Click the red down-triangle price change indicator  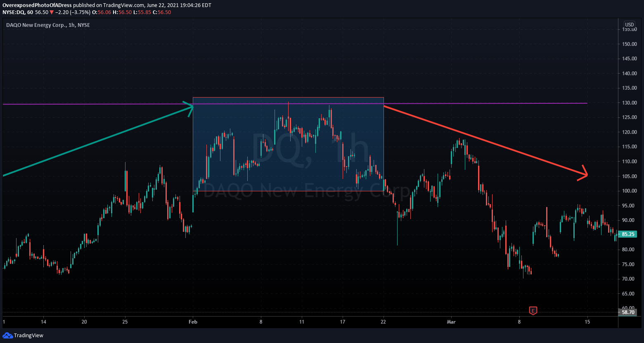click(52, 12)
